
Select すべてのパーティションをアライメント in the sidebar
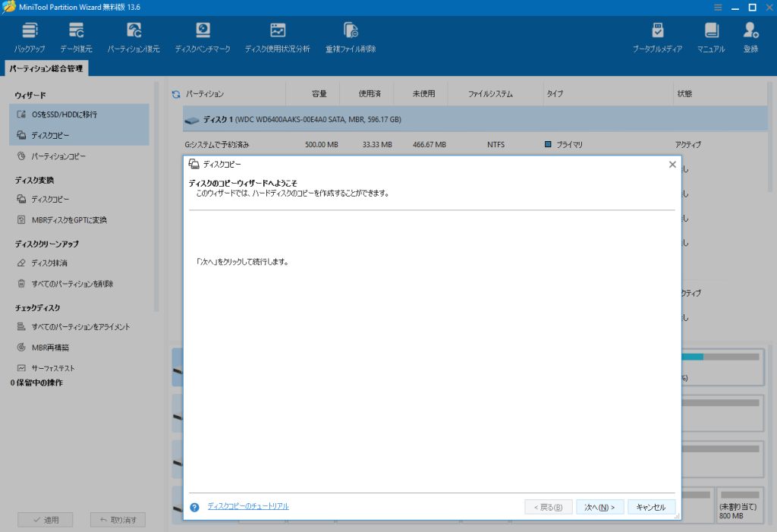click(79, 327)
